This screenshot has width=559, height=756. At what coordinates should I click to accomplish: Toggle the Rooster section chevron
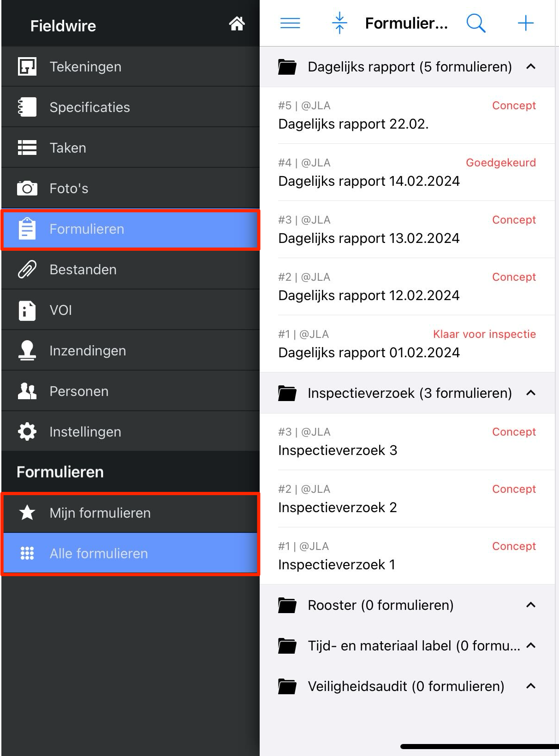pos(531,605)
